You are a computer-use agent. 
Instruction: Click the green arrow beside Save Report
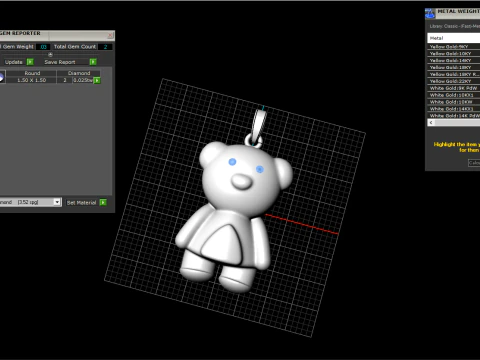(93, 62)
